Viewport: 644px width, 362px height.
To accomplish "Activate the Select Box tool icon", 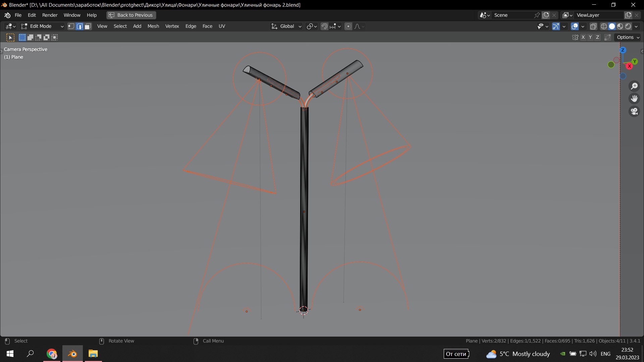I will tap(10, 38).
